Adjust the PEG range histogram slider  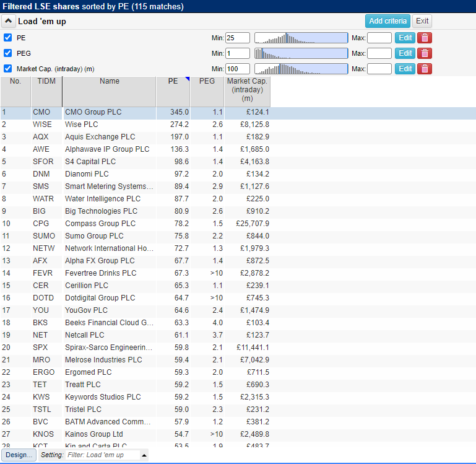point(301,53)
